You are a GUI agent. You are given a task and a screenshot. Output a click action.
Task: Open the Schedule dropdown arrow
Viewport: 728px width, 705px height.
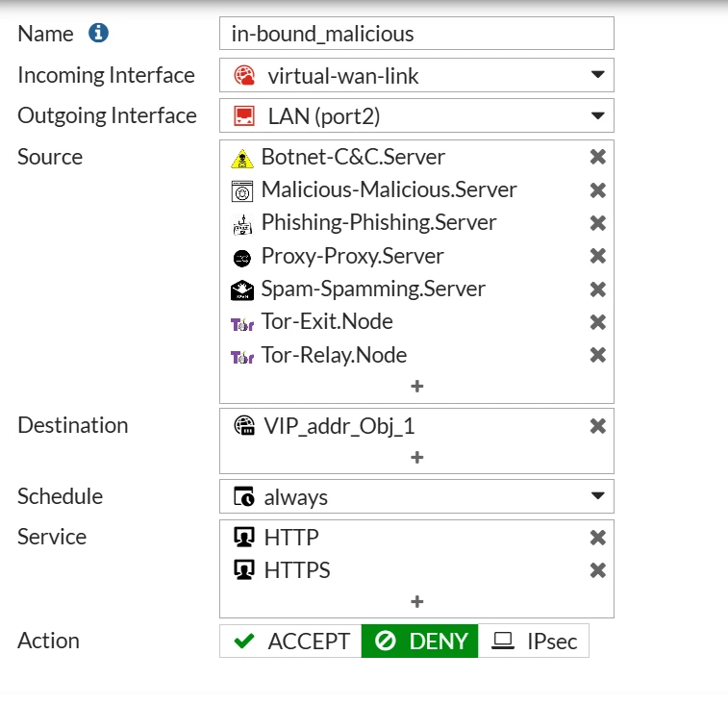597,495
